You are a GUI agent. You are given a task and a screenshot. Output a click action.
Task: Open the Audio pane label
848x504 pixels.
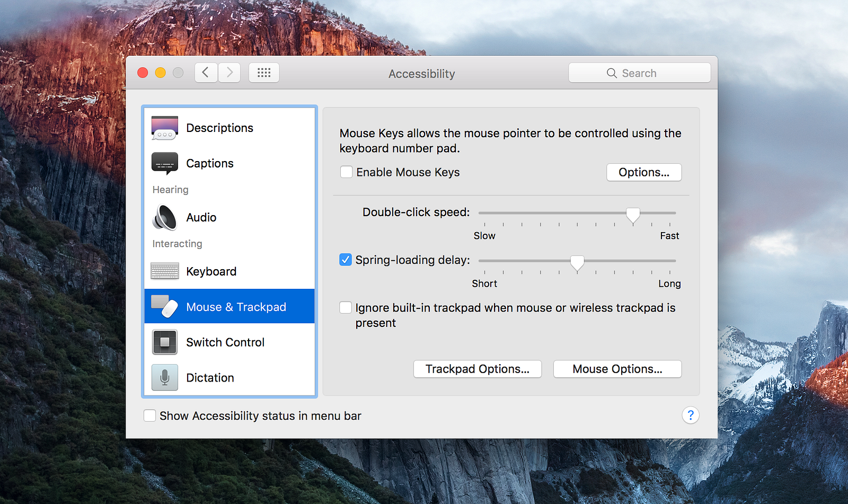pyautogui.click(x=201, y=217)
